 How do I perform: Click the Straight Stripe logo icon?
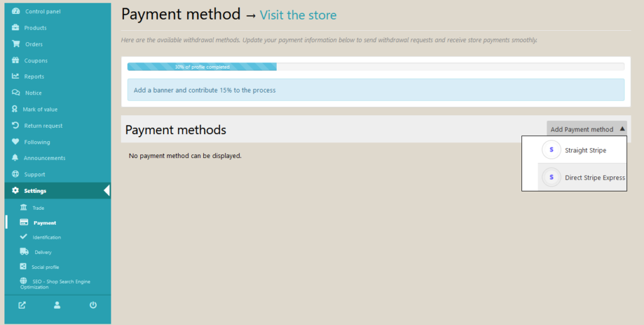tap(551, 150)
